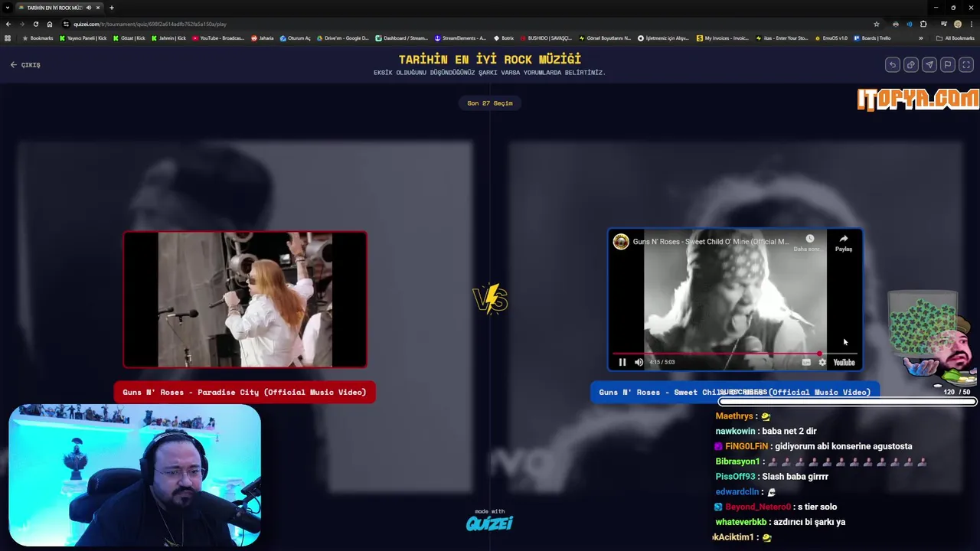
Task: Go to the browser Home button
Action: tap(50, 24)
